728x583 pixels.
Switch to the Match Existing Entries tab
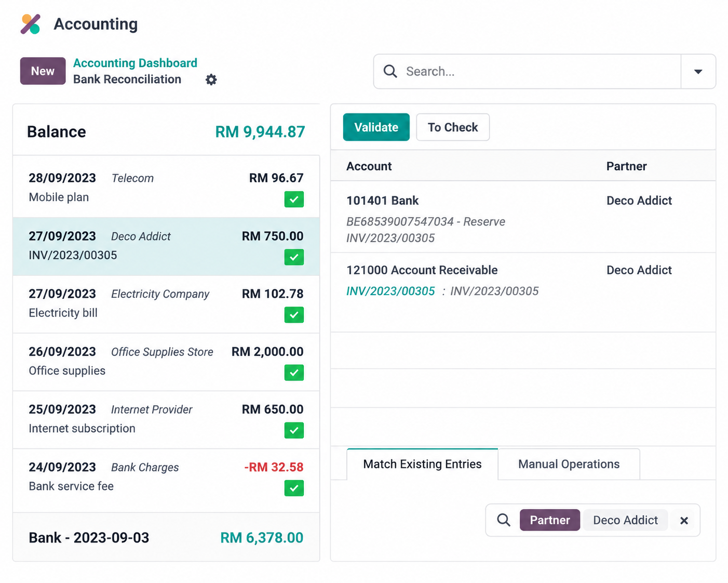[422, 464]
